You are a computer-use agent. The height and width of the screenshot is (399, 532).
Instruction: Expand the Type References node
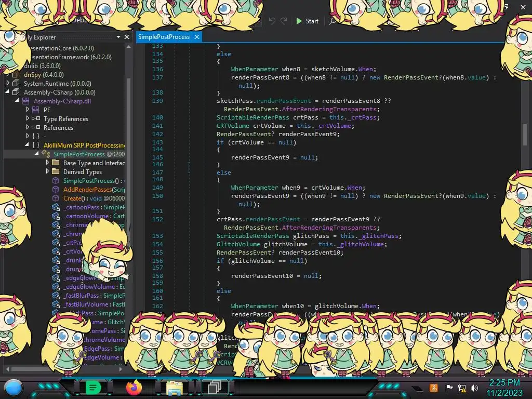(x=28, y=118)
